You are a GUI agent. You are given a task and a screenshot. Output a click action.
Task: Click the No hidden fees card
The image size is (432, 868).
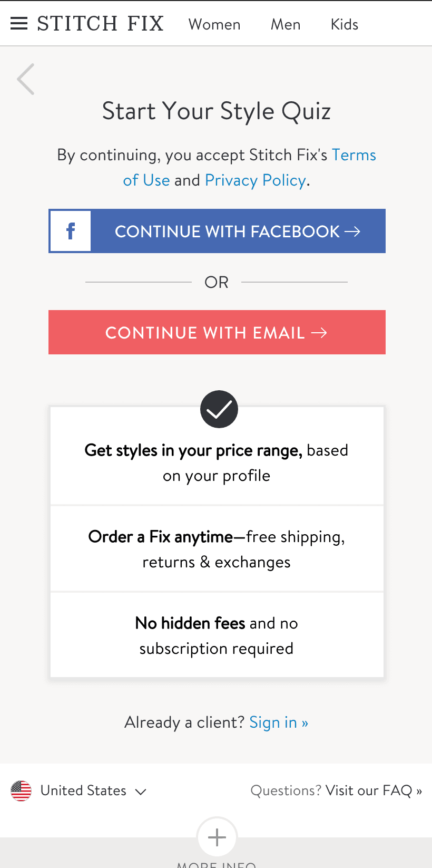pos(217,635)
